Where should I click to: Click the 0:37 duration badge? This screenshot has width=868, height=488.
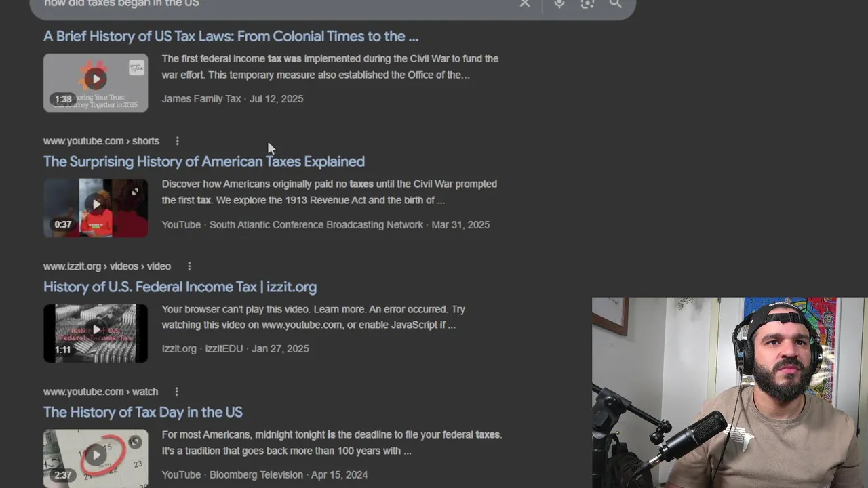pyautogui.click(x=63, y=224)
